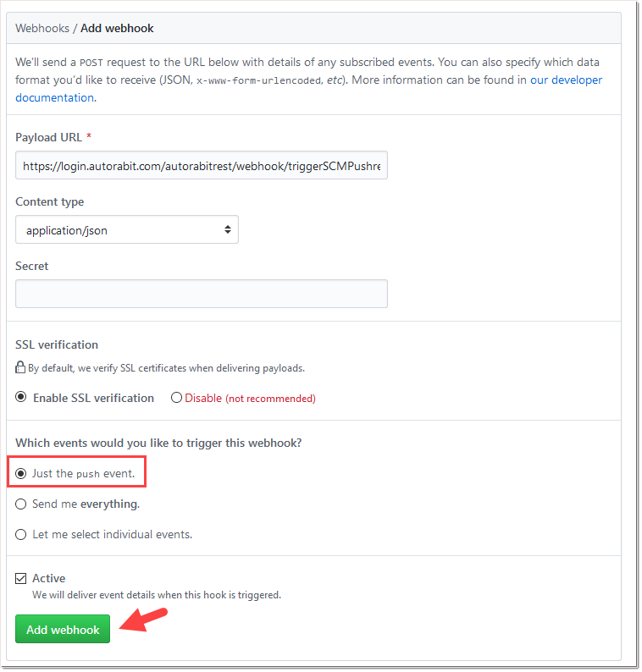Choose the Disable SSL verification option
Viewport: 642px width, 672px height.
click(176, 398)
